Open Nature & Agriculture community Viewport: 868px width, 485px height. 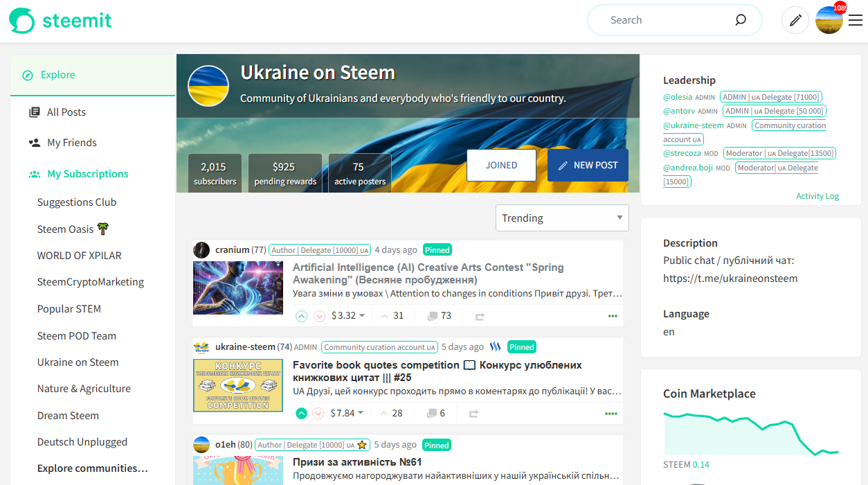click(84, 389)
